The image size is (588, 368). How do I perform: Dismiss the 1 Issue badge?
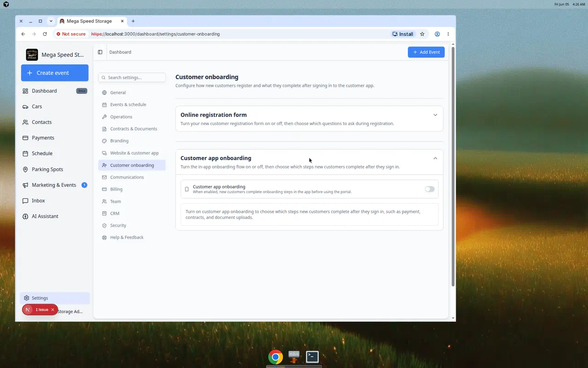[x=53, y=310]
